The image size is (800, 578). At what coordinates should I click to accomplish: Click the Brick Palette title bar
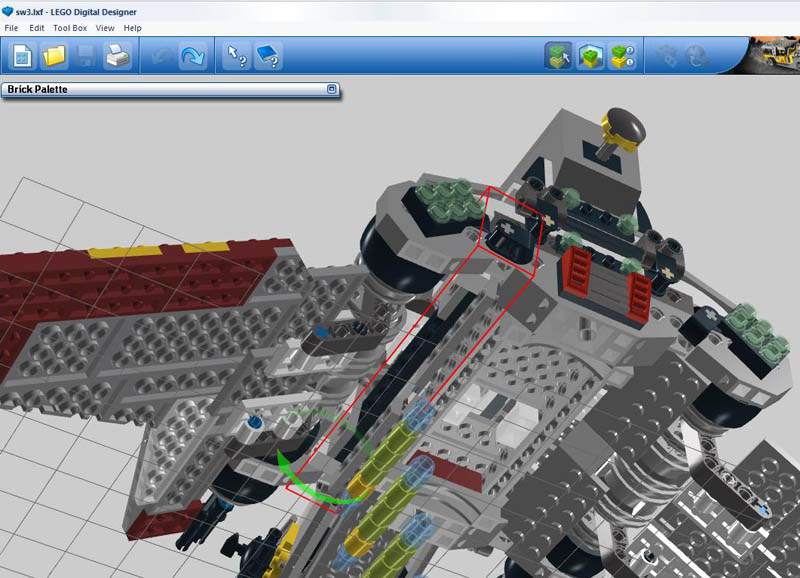click(170, 89)
